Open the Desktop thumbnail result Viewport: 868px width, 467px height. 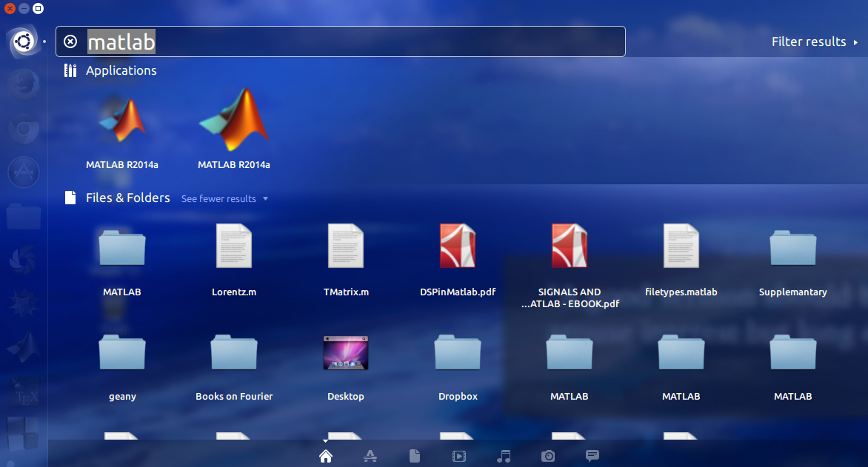(345, 366)
